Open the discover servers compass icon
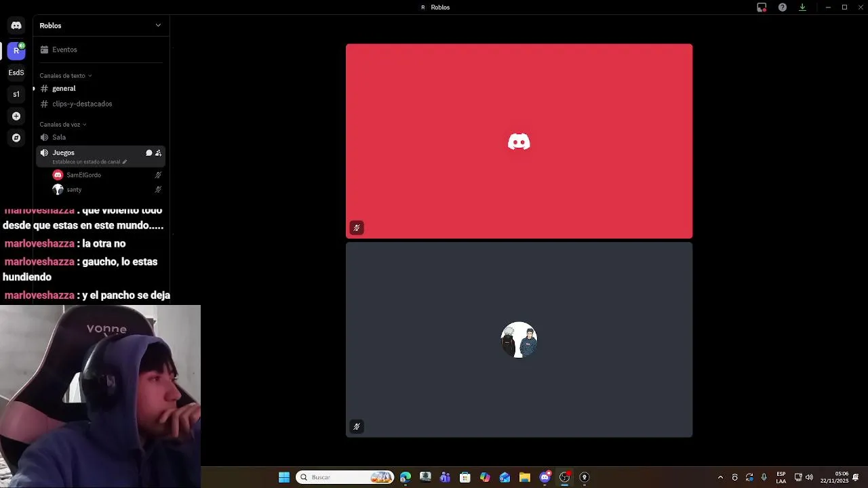 coord(16,138)
